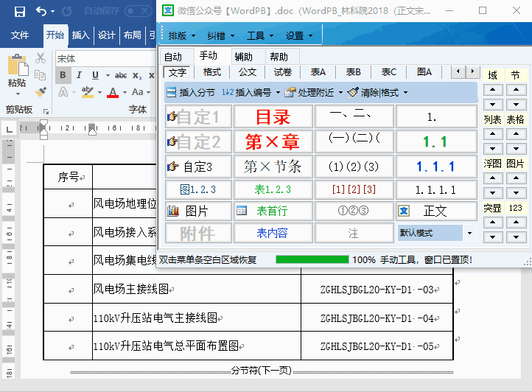Open the 纠错 menu in WordPB
532x392 pixels.
click(221, 35)
